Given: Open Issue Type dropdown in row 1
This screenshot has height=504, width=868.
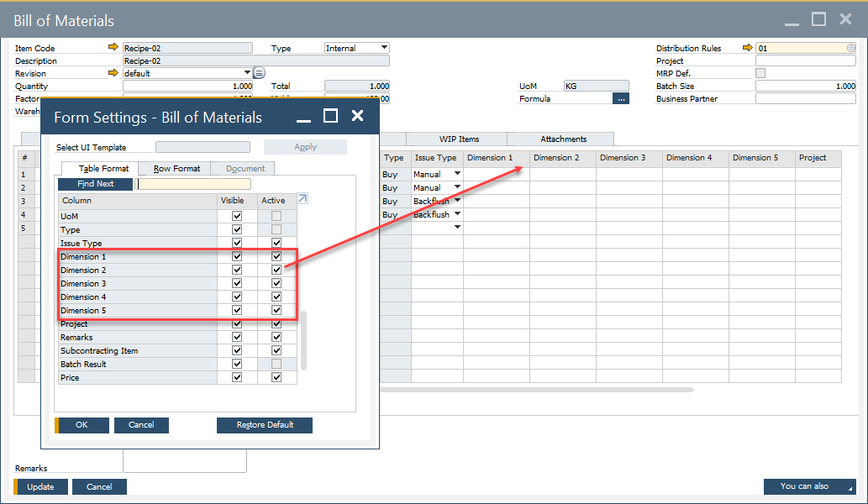Looking at the screenshot, I should [457, 174].
